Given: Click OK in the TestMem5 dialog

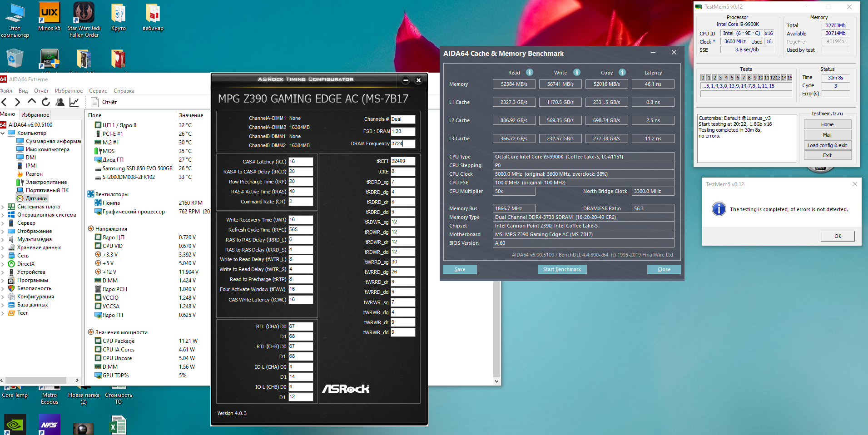Looking at the screenshot, I should click(838, 236).
